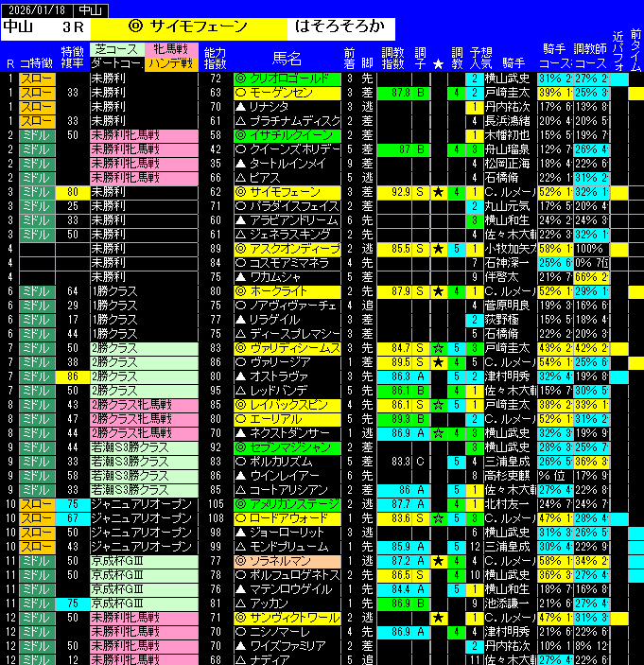Click the star in the ソラネルマン row
Screen dimensions: 644x665
tap(438, 561)
